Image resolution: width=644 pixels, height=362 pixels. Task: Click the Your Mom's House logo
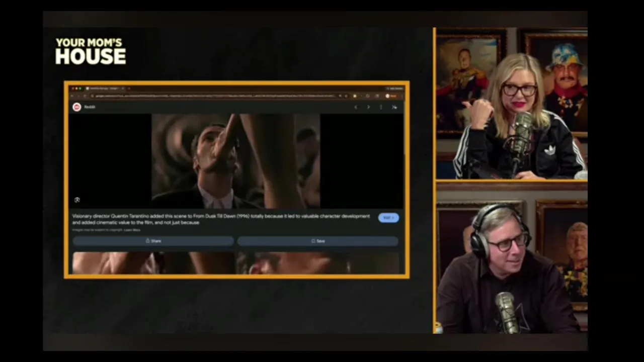tap(91, 51)
